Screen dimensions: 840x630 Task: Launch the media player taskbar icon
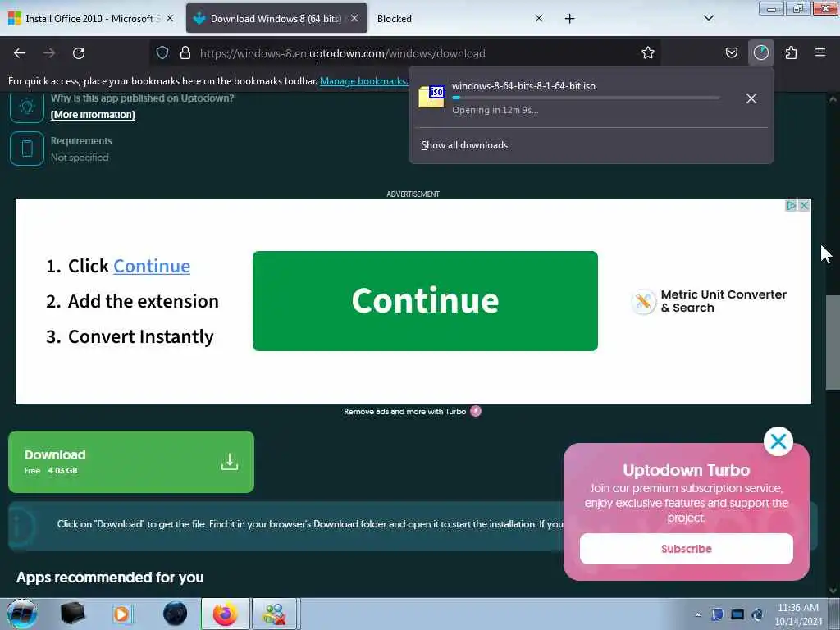click(123, 614)
